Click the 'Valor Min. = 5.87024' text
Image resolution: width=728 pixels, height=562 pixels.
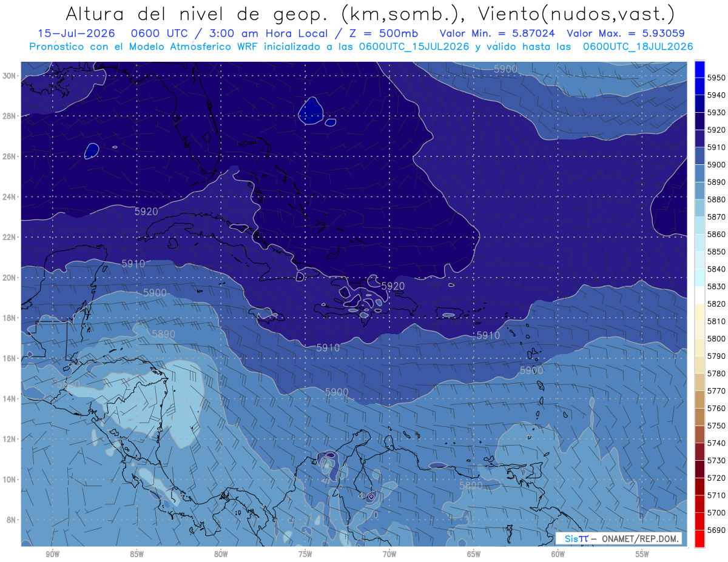(497, 33)
